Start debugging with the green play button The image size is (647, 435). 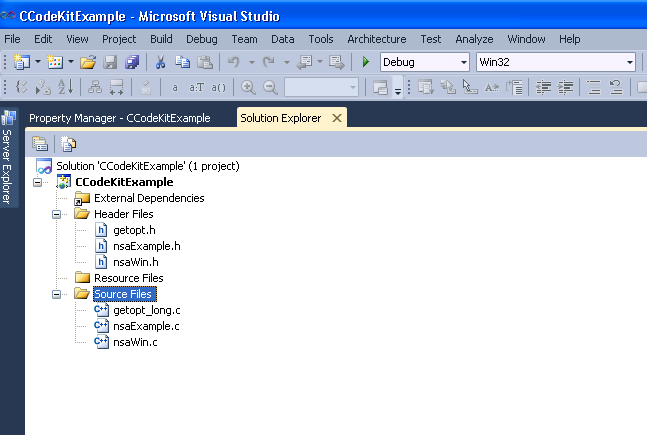(366, 62)
